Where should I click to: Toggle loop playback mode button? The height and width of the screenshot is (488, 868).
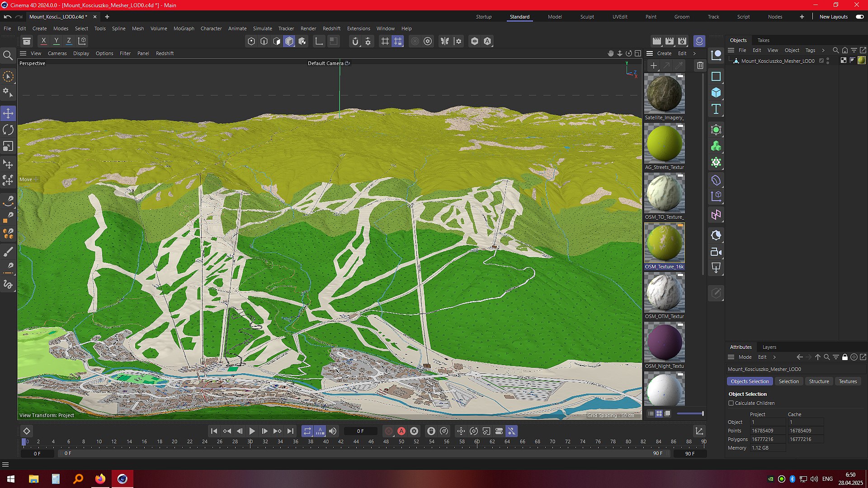tap(307, 431)
